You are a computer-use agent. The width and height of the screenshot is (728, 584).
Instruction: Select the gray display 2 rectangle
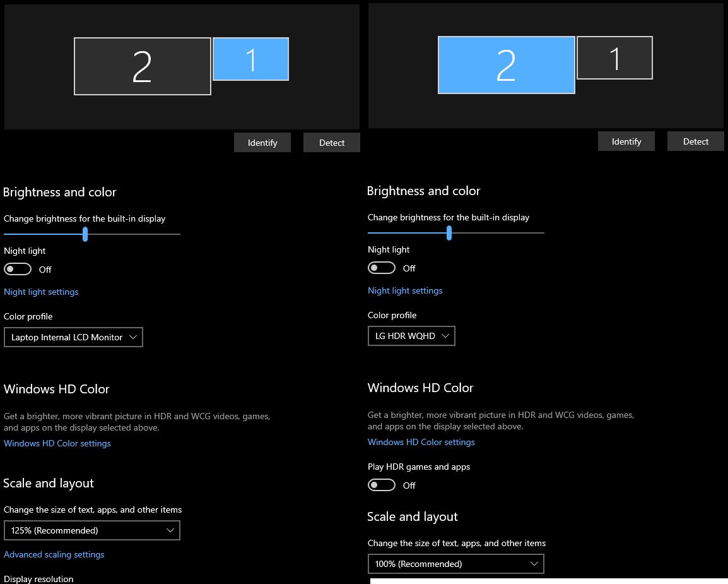[x=143, y=66]
